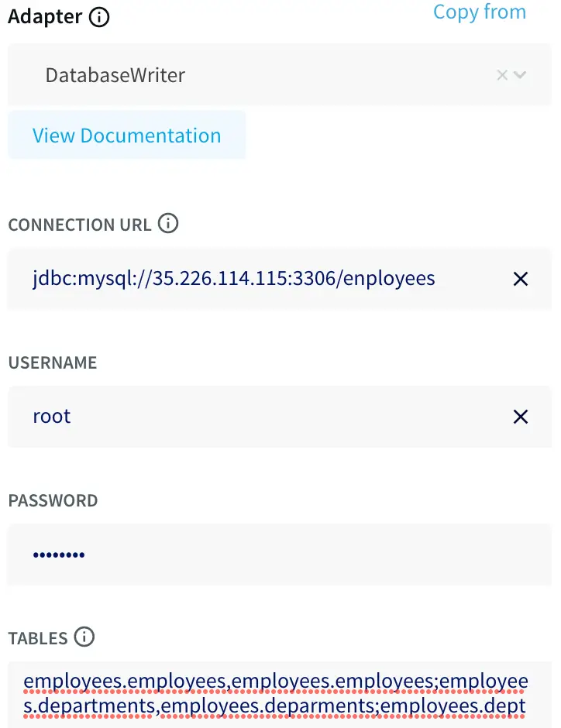Click the info icon next to TABLES
The image size is (561, 728).
click(84, 637)
